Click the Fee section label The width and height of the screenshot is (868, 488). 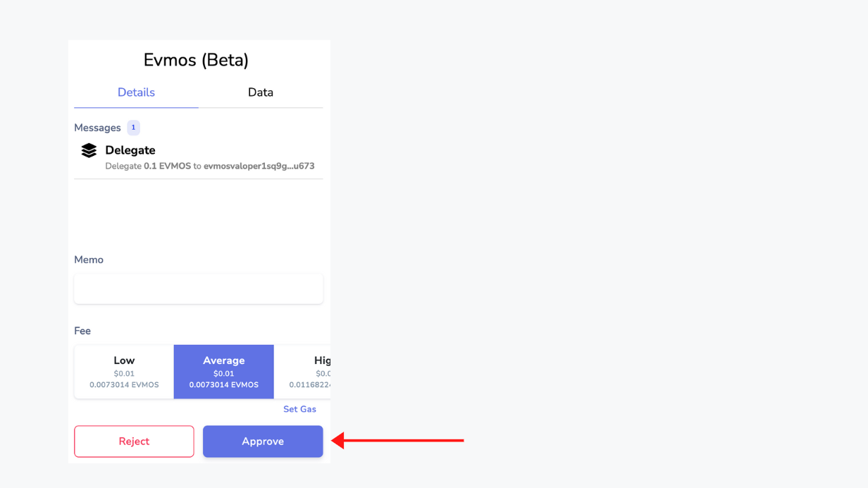coord(82,331)
